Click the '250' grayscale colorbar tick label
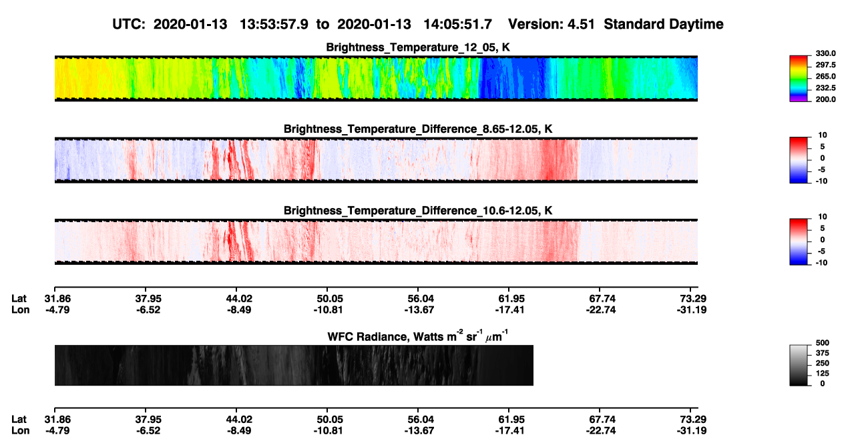868x445 pixels. pyautogui.click(x=824, y=364)
